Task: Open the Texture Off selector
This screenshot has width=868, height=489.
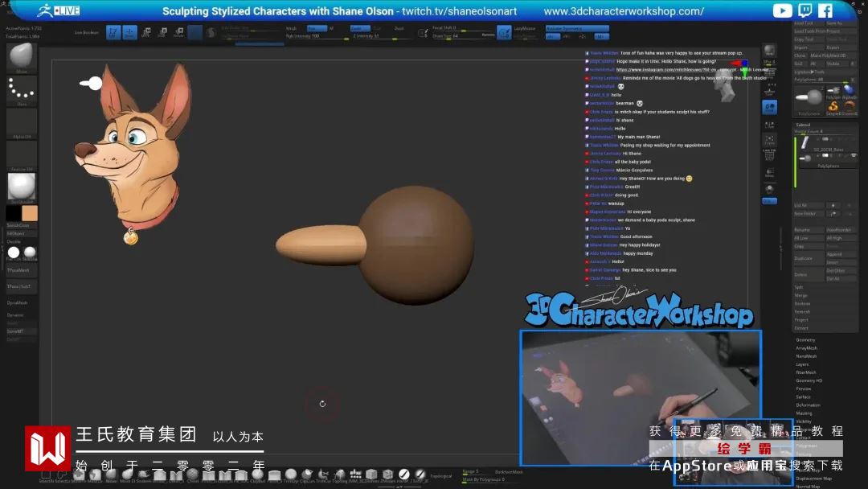Action: [x=21, y=155]
